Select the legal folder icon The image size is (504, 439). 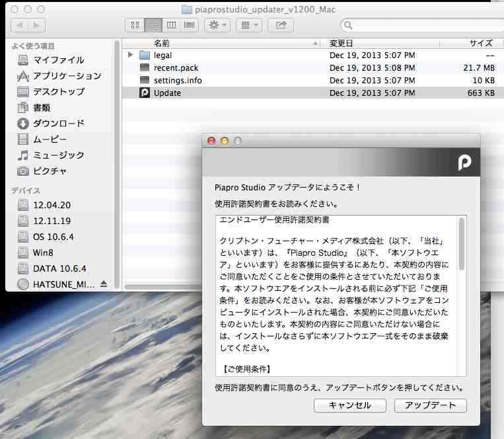[145, 55]
